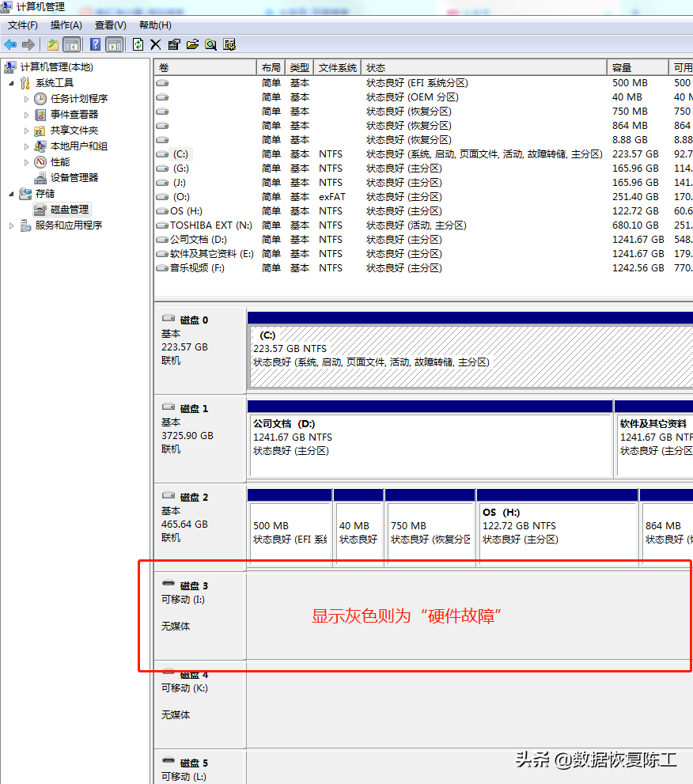
Task: Expand the 本地用户和组 node
Action: point(26,146)
